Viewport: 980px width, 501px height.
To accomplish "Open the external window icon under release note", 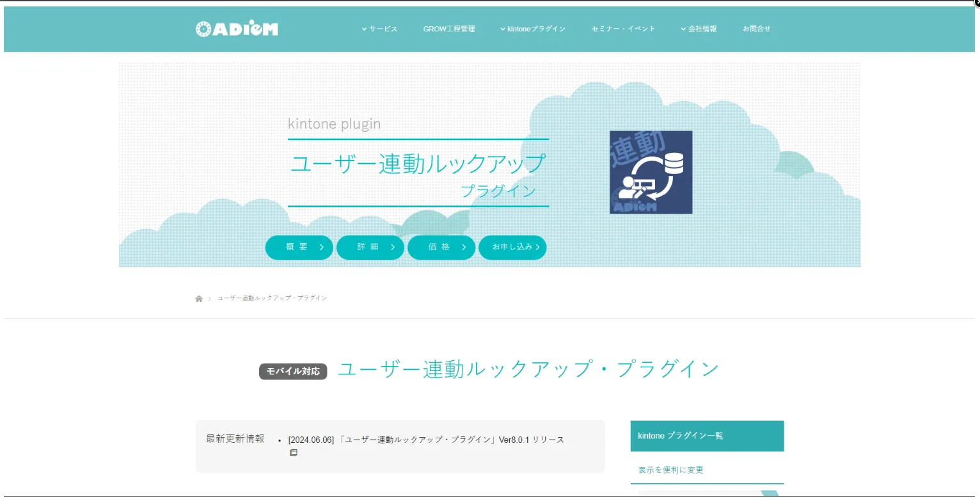I will [294, 453].
